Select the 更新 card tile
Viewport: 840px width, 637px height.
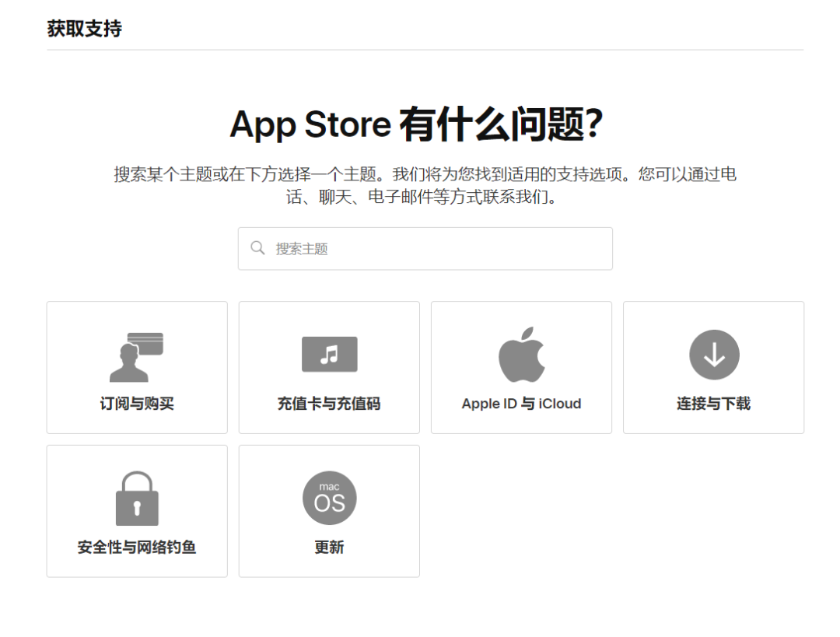330,511
